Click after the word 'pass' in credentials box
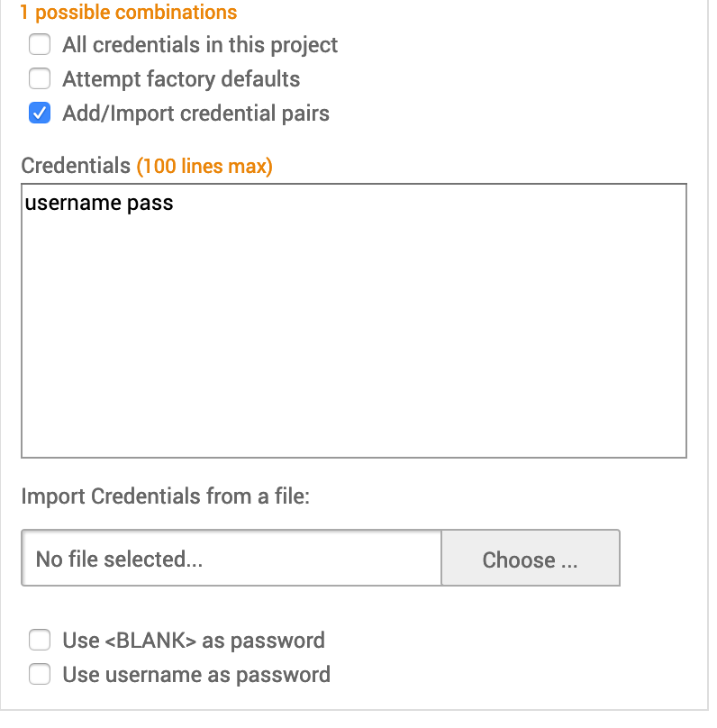 [177, 204]
